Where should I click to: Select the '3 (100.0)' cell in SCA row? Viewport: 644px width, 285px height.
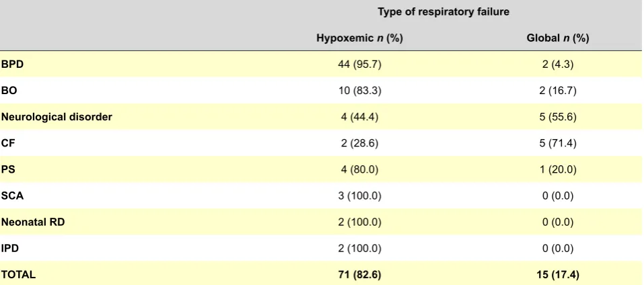(359, 196)
